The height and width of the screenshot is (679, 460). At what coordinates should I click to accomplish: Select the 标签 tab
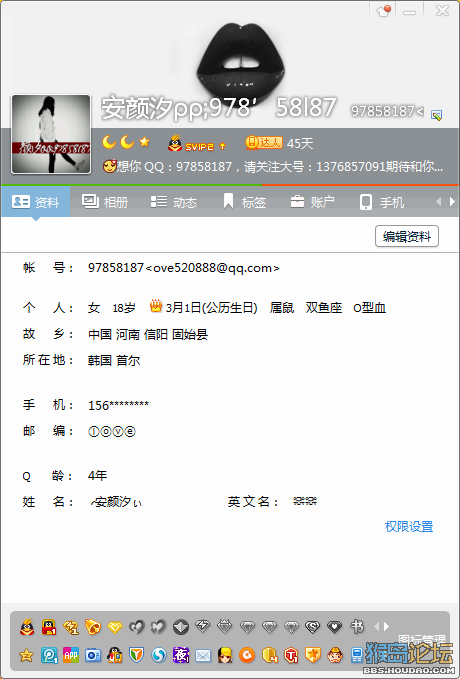pos(244,202)
